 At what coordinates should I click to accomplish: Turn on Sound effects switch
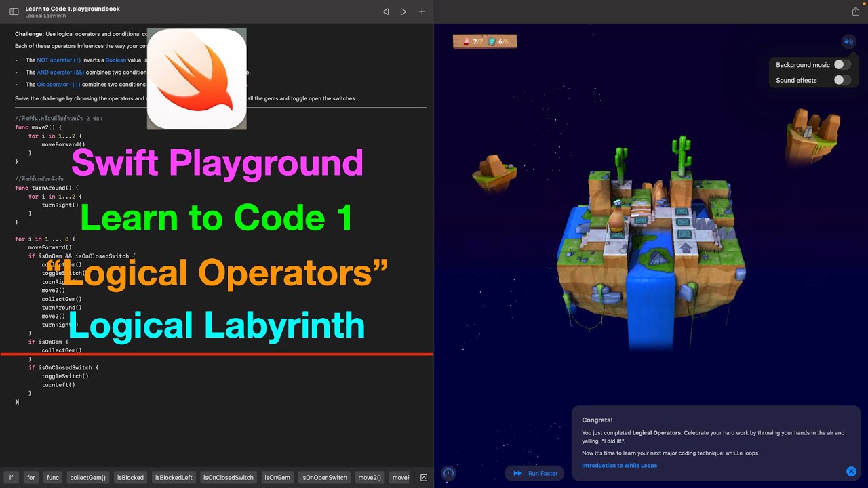pos(842,79)
